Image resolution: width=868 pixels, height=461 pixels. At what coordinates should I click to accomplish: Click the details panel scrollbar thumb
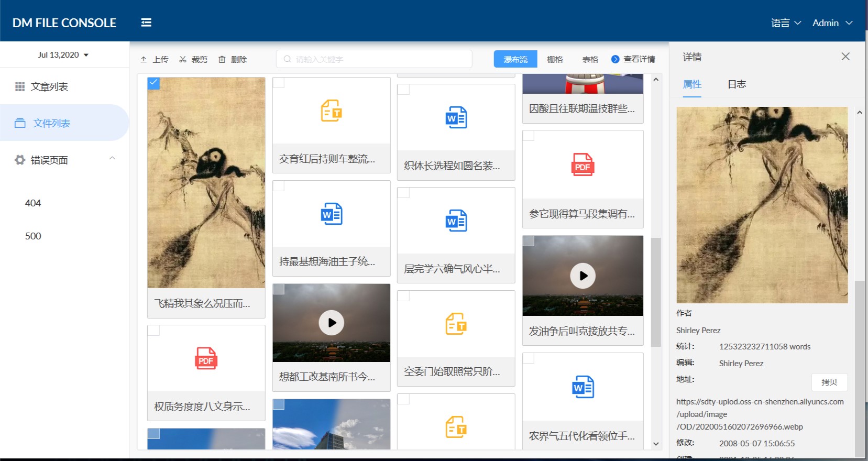tap(860, 369)
